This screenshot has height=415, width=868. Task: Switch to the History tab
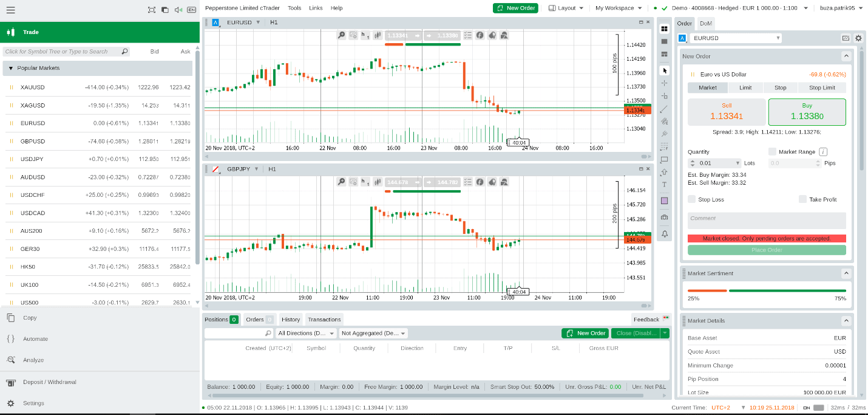[x=291, y=319]
